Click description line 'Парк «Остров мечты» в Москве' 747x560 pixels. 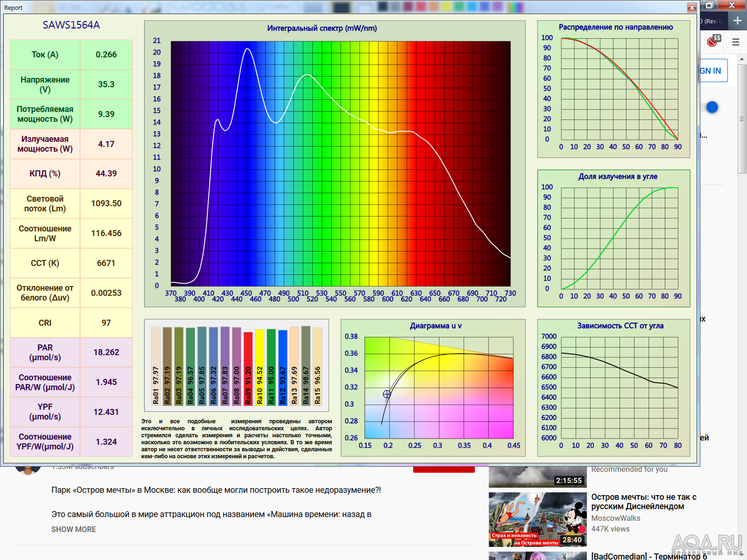point(216,490)
